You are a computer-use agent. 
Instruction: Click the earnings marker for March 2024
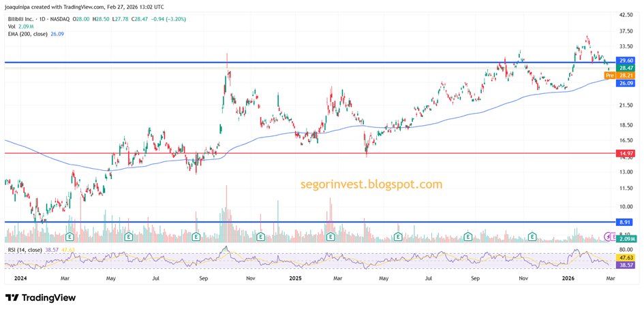(70, 237)
